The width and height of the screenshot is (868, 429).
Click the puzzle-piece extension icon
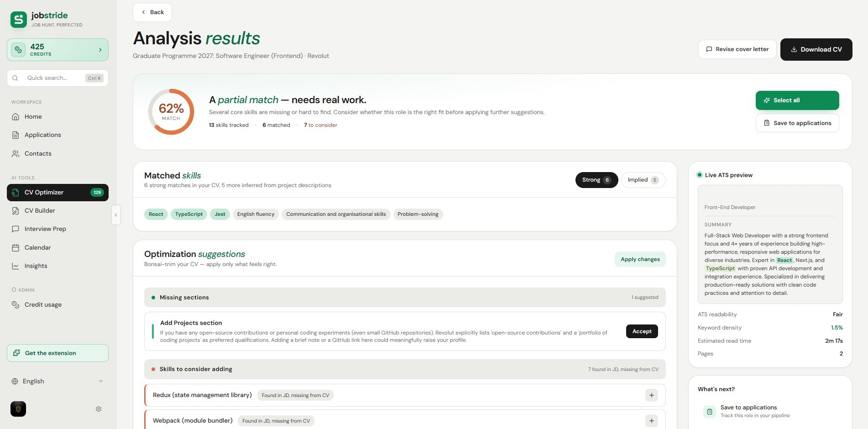click(x=17, y=353)
